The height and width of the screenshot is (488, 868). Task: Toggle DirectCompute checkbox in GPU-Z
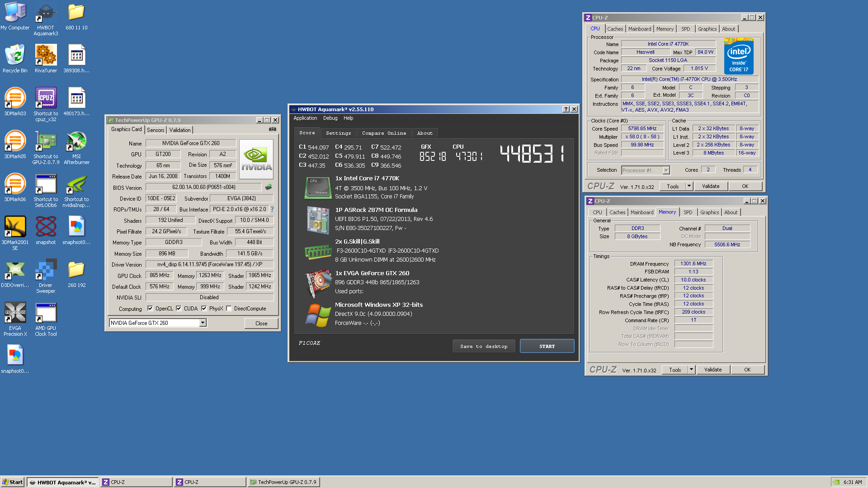tap(229, 309)
